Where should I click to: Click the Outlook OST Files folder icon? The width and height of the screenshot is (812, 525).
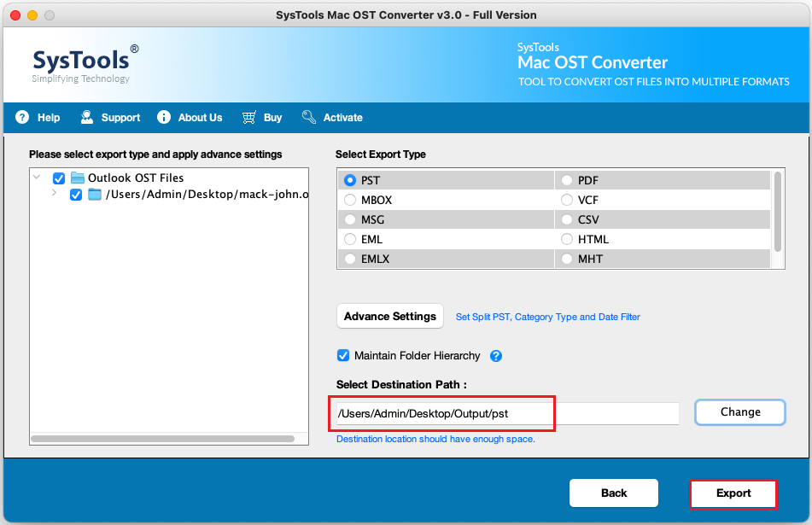(78, 178)
